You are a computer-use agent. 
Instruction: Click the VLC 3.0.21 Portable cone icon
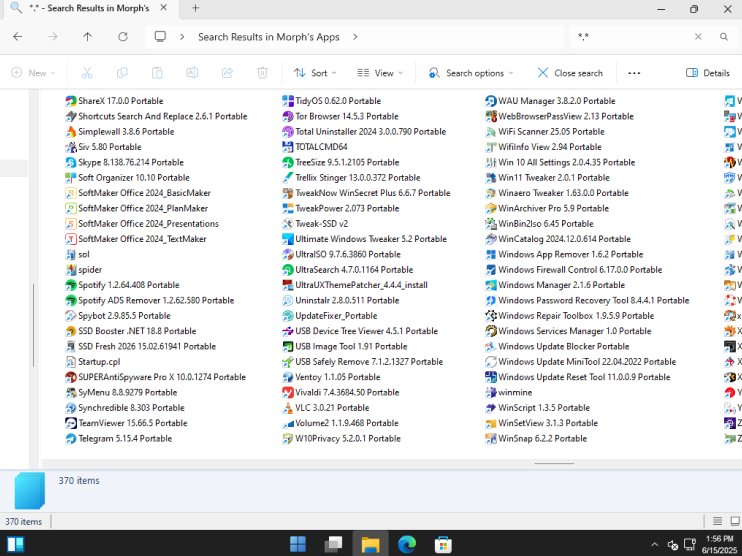click(288, 408)
